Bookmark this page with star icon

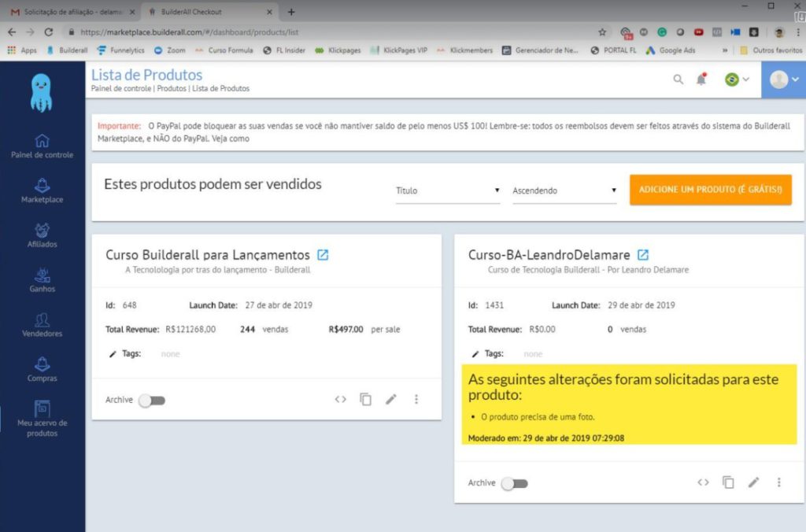click(602, 31)
